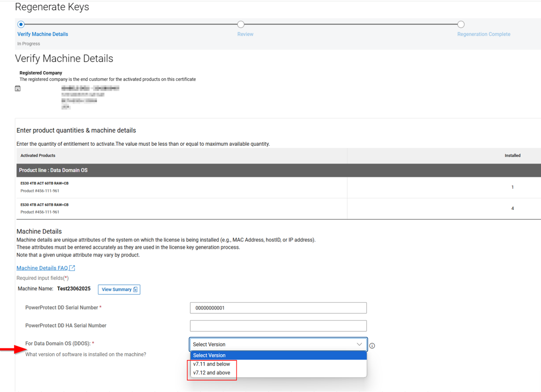Click the Installed column header

[512, 155]
